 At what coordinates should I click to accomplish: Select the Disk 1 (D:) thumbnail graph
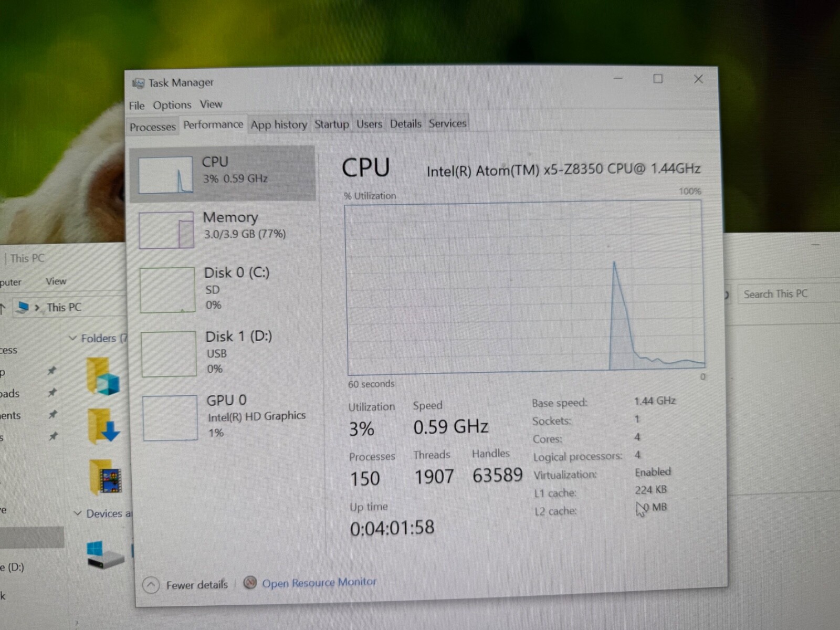tap(169, 353)
